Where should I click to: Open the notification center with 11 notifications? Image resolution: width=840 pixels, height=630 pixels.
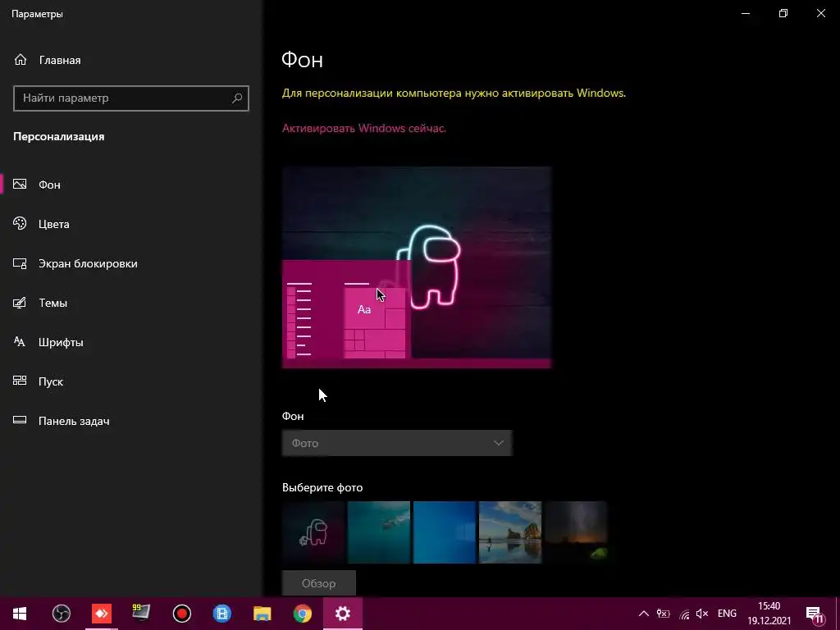[x=815, y=614]
